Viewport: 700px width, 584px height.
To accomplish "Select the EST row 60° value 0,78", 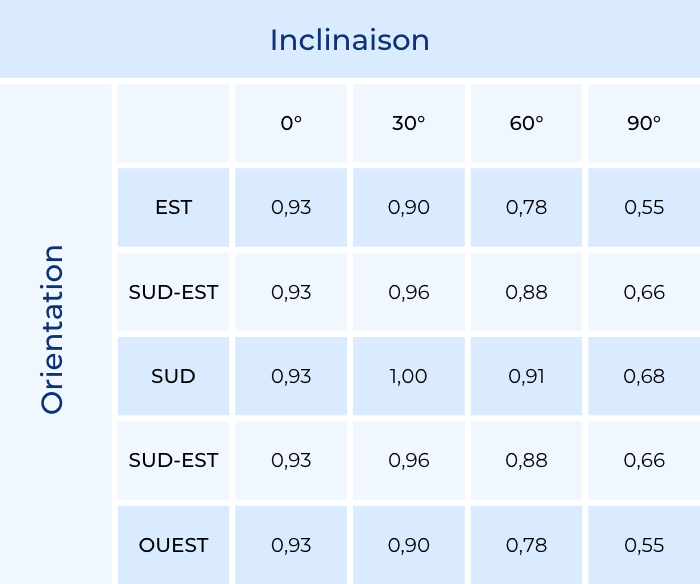I will coord(526,208).
